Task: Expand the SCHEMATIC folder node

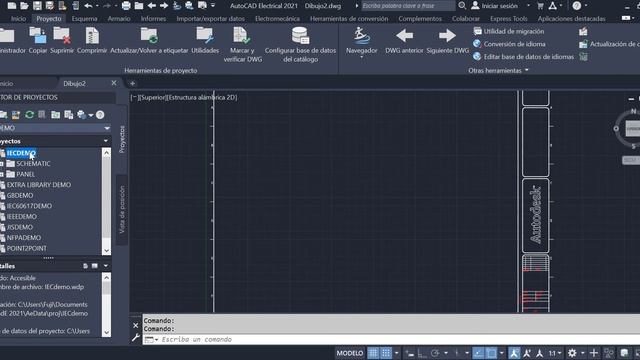Action: [2, 164]
